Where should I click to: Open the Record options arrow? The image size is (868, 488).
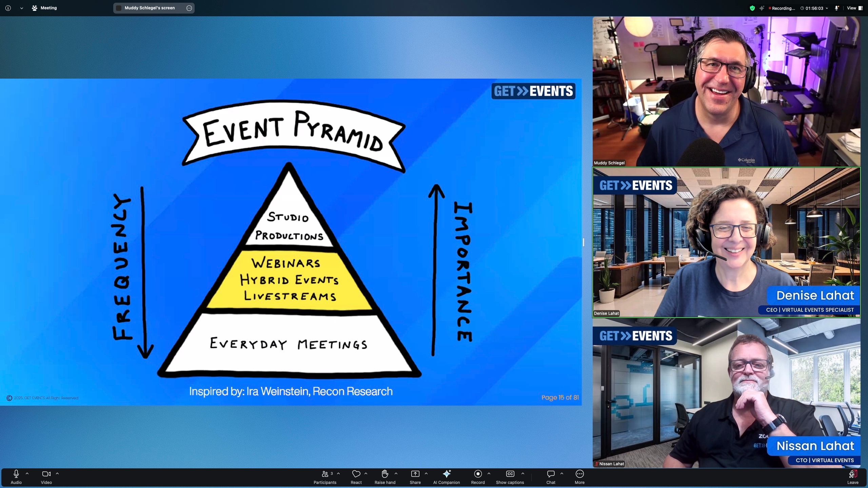(489, 473)
